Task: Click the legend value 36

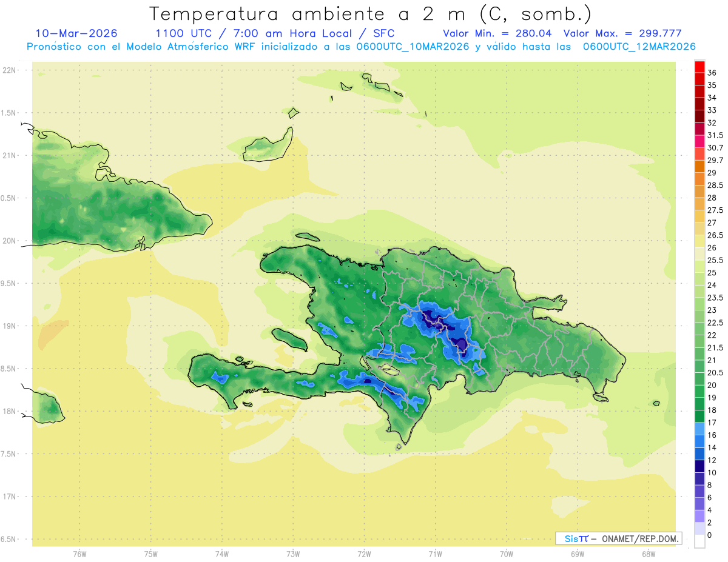Action: [712, 73]
